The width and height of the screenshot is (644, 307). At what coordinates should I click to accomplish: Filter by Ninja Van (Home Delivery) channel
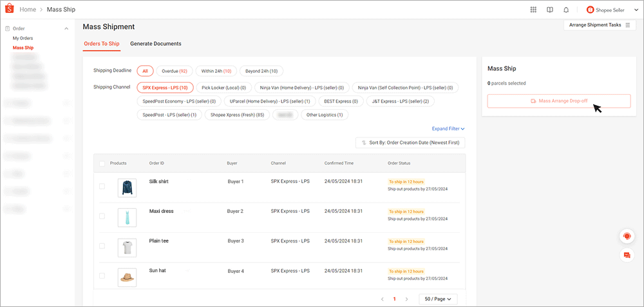click(x=302, y=88)
